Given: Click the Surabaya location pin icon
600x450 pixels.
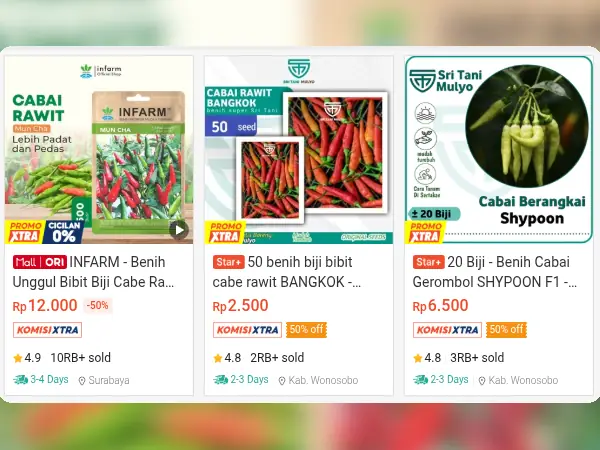Looking at the screenshot, I should tap(82, 381).
